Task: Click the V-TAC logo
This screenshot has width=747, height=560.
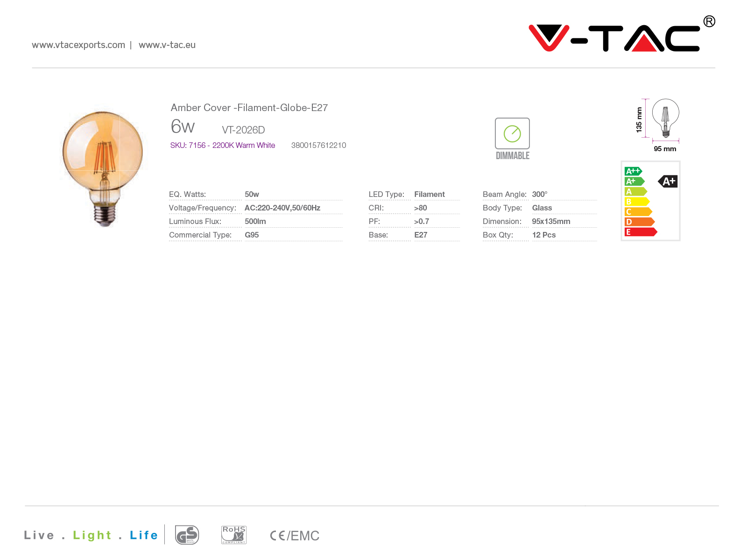Action: tap(621, 35)
